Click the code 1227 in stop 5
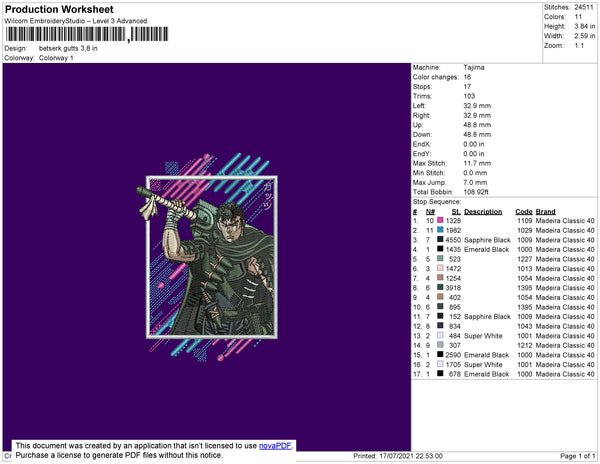 pos(525,259)
